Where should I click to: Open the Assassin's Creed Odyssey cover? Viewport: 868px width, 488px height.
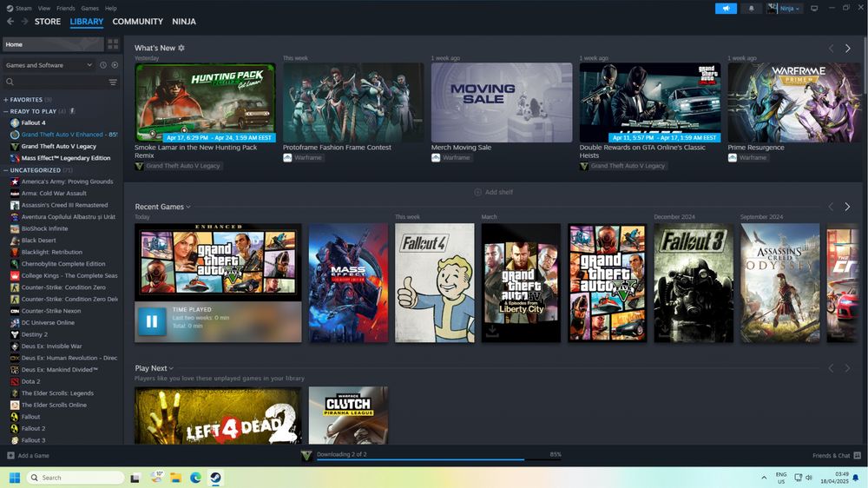[780, 283]
